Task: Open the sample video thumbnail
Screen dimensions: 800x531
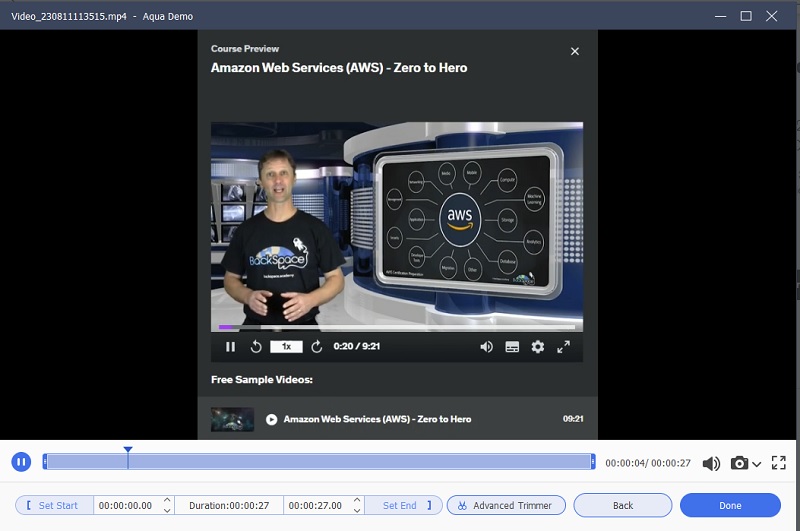Action: click(232, 419)
